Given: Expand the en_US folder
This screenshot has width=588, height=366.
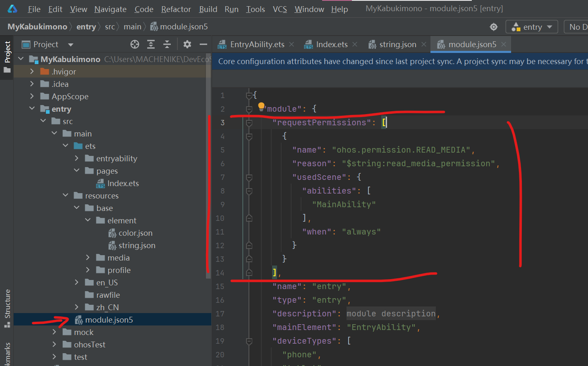Looking at the screenshot, I should [x=77, y=282].
